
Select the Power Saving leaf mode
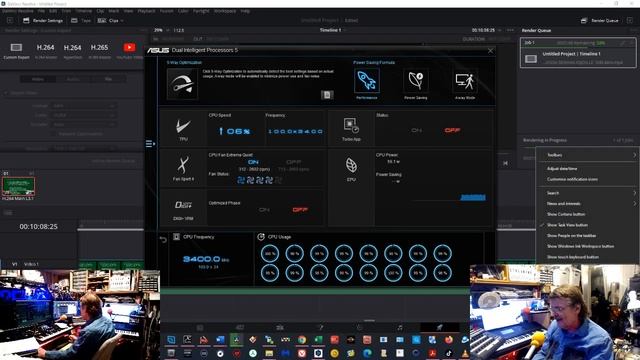[x=416, y=80]
